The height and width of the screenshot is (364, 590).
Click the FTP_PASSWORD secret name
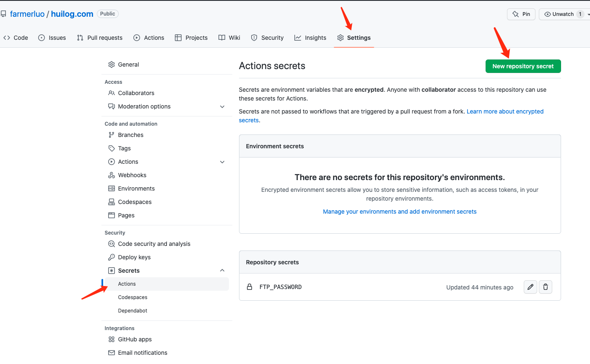(281, 287)
